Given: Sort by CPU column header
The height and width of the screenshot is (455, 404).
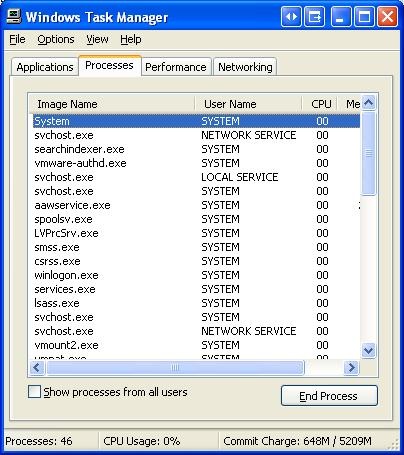Looking at the screenshot, I should pos(320,104).
